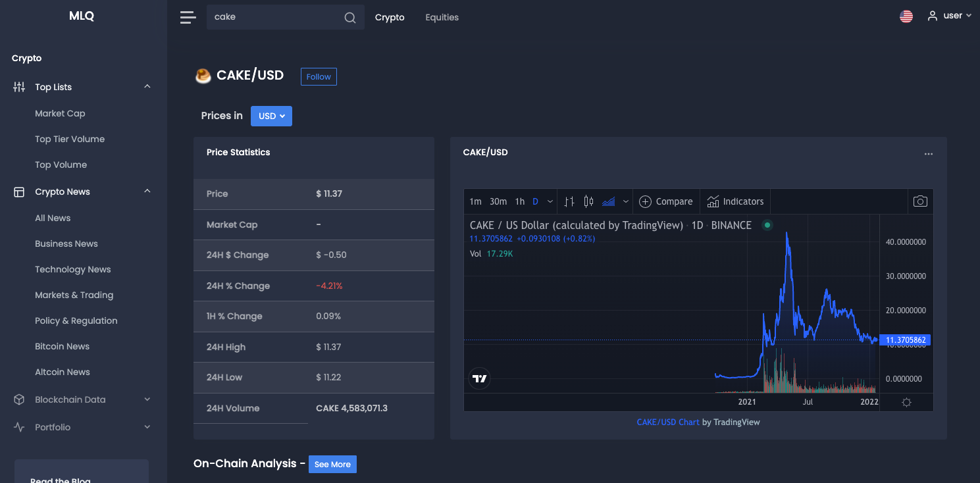The width and height of the screenshot is (980, 483).
Task: Switch to the Crypto tab
Action: (390, 18)
